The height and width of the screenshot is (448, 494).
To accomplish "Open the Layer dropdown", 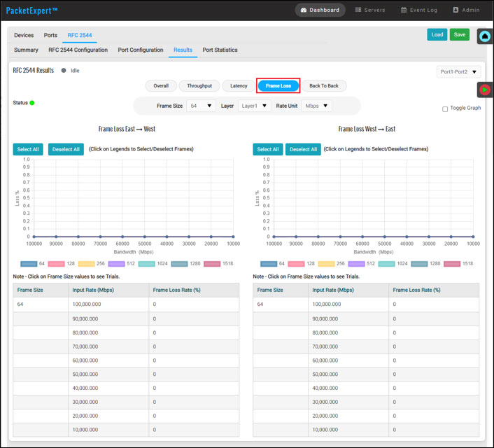I will point(254,106).
